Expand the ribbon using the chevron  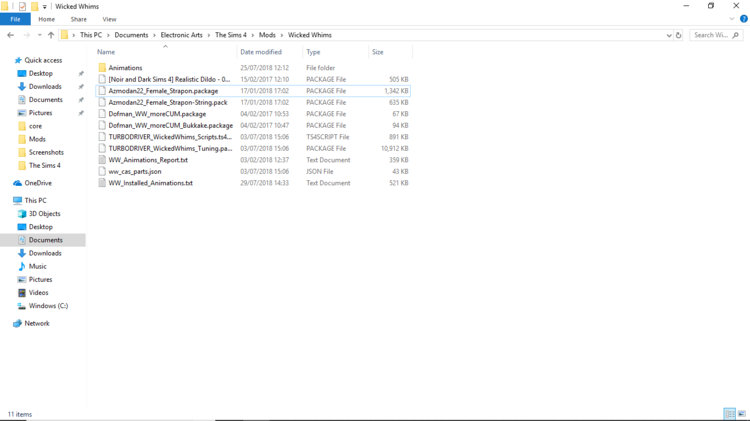tap(731, 19)
